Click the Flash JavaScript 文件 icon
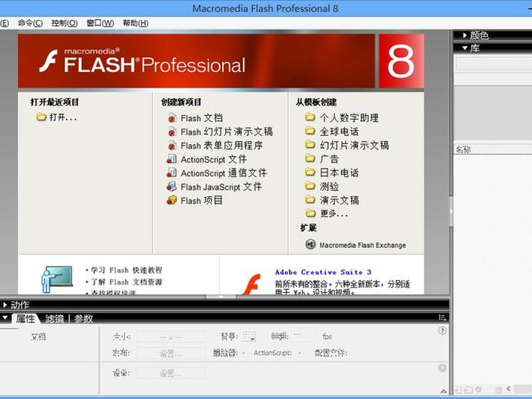This screenshot has height=399, width=532. tap(172, 187)
